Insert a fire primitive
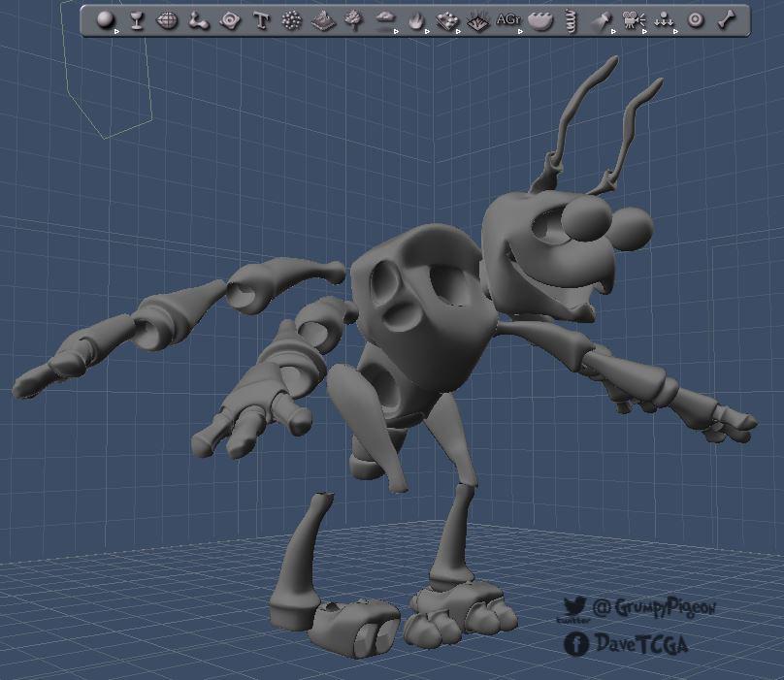The height and width of the screenshot is (680, 784). pos(415,21)
